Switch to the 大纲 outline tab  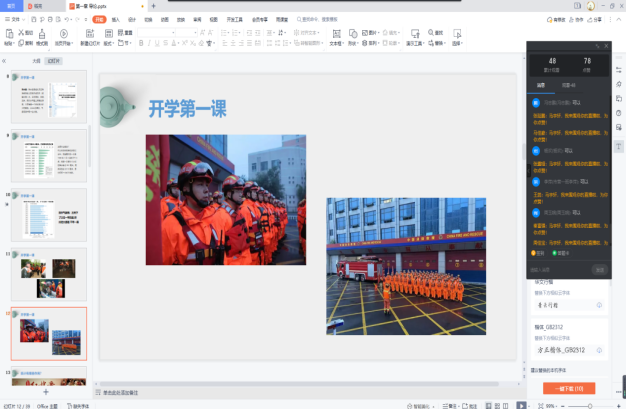coord(36,61)
